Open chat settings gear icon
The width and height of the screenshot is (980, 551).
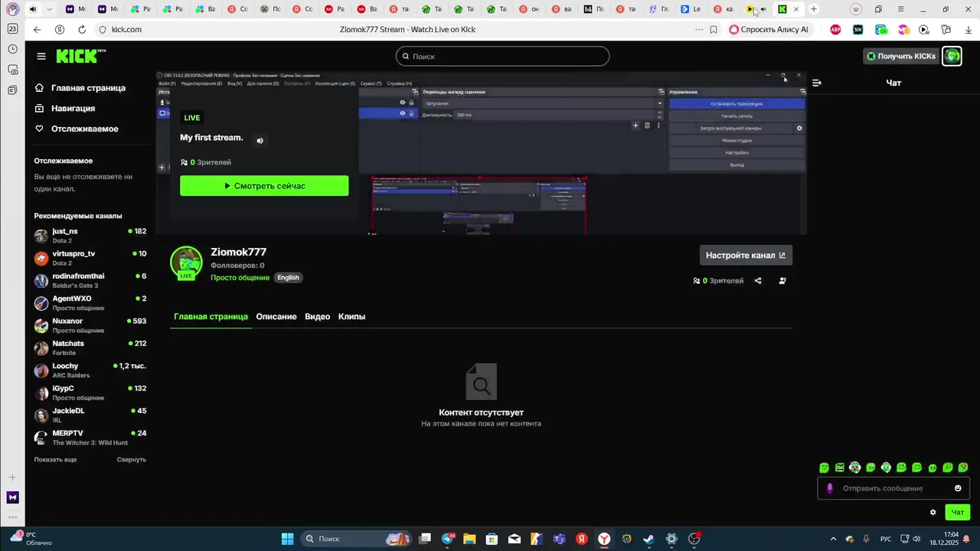[933, 513]
